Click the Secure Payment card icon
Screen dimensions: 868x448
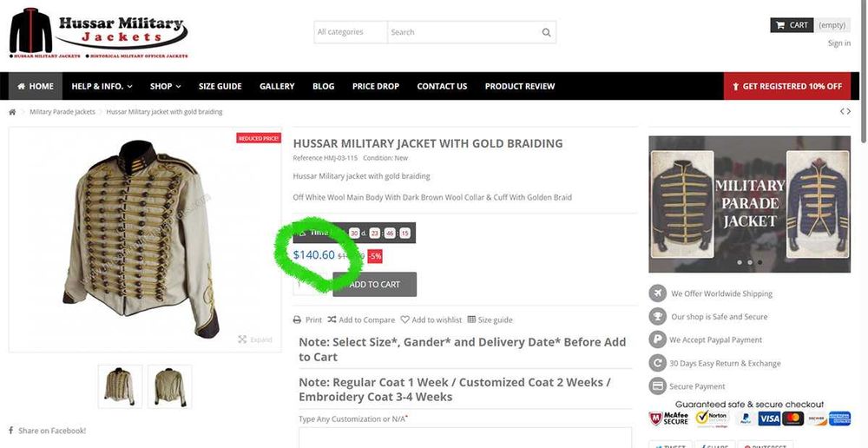tap(658, 386)
